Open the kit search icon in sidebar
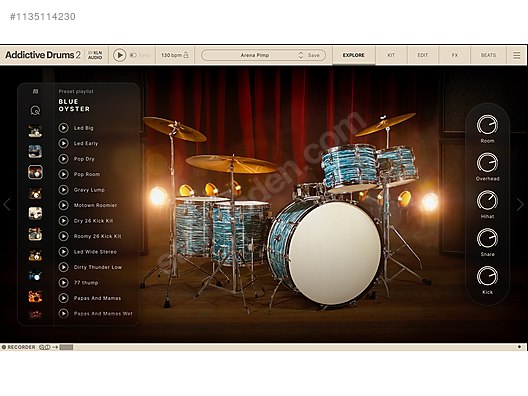 (35, 110)
